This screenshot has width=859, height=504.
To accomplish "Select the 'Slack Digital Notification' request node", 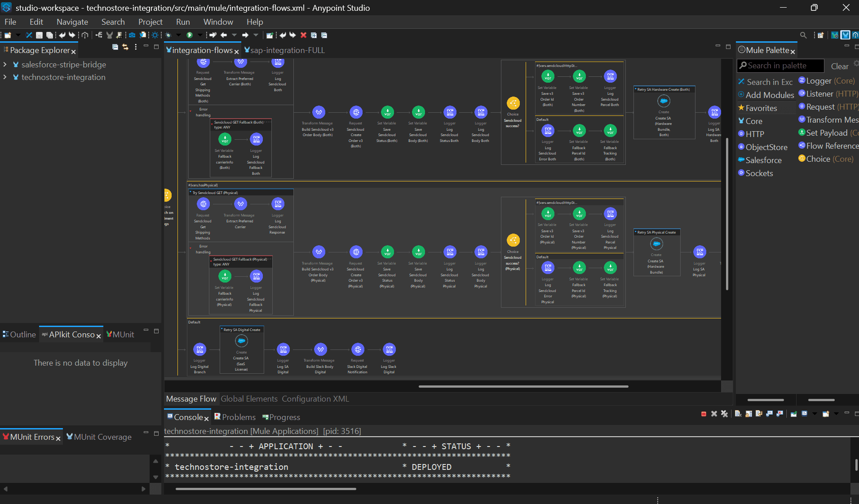I will coord(358,349).
